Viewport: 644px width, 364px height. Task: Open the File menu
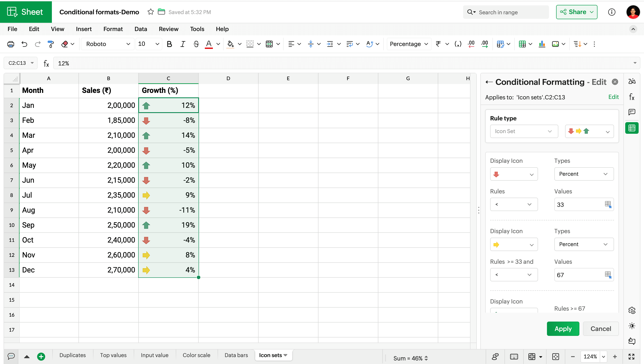pyautogui.click(x=12, y=29)
